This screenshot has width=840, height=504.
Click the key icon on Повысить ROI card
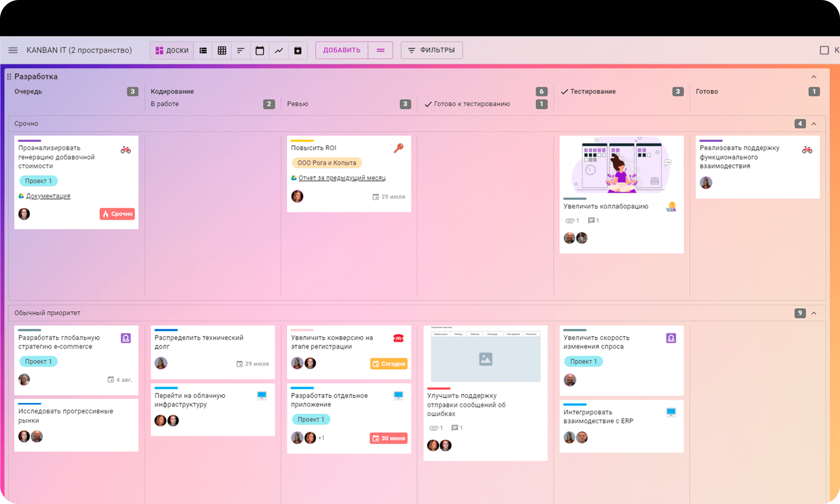398,148
